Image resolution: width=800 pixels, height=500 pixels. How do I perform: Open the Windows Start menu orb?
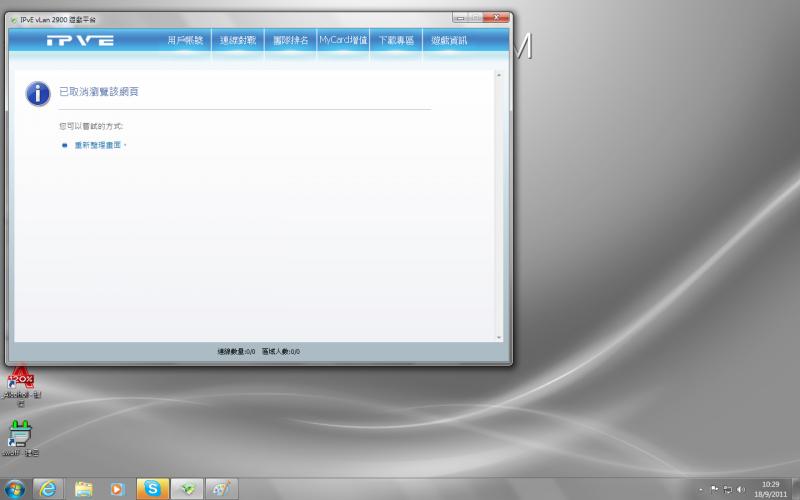pyautogui.click(x=14, y=489)
